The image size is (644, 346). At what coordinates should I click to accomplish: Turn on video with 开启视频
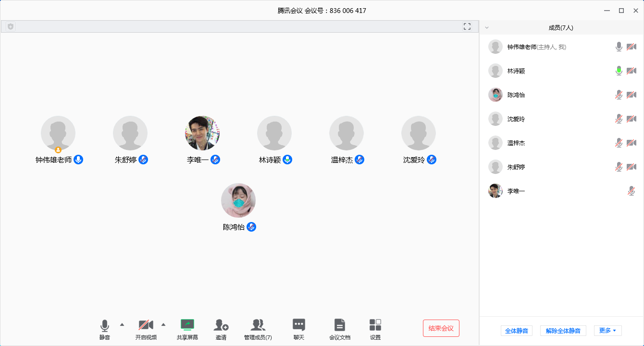point(146,325)
